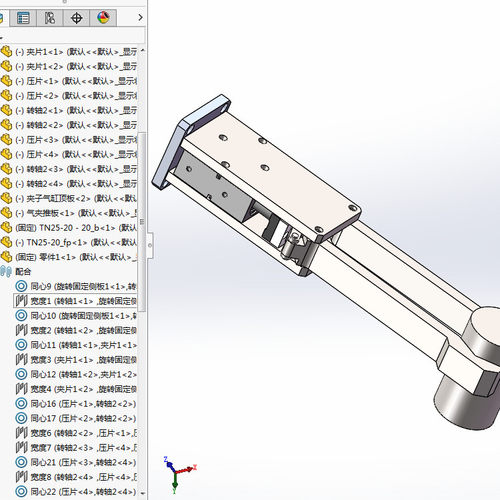Expand the manager tabs chevron arrow

tap(140, 17)
